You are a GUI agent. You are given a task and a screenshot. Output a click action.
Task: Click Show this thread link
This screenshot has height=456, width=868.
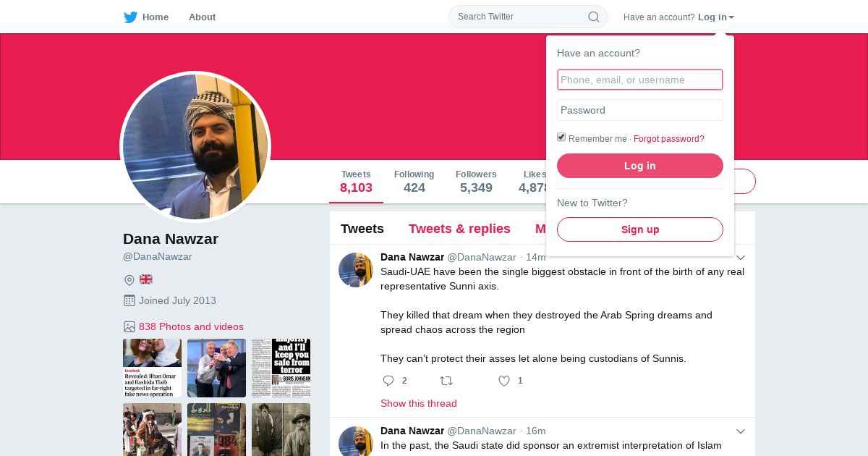419,403
